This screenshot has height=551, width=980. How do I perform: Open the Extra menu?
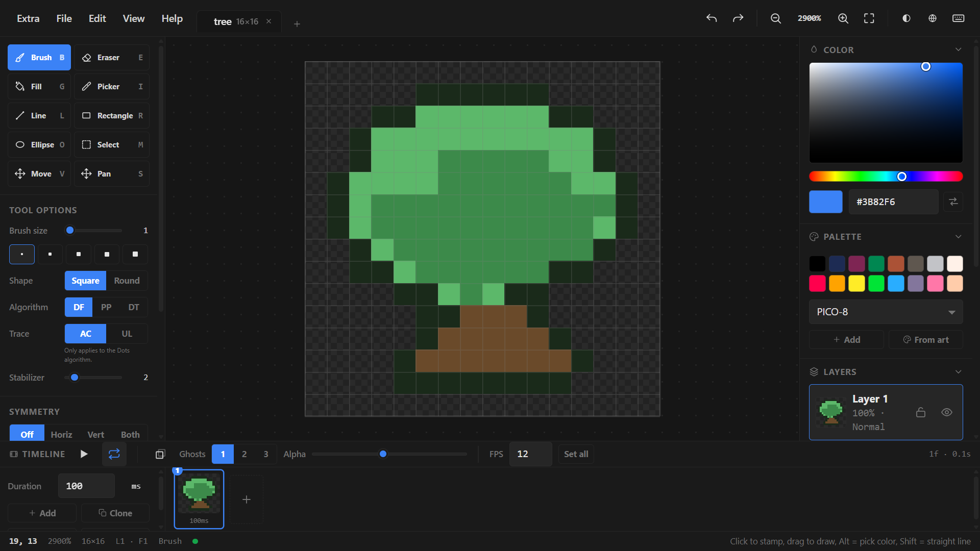point(28,18)
